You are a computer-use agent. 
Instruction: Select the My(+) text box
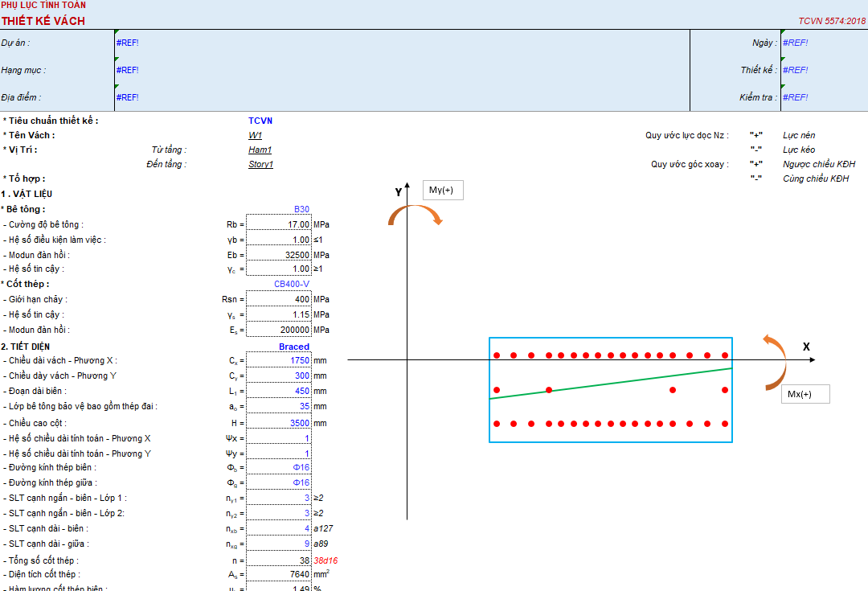click(x=443, y=190)
